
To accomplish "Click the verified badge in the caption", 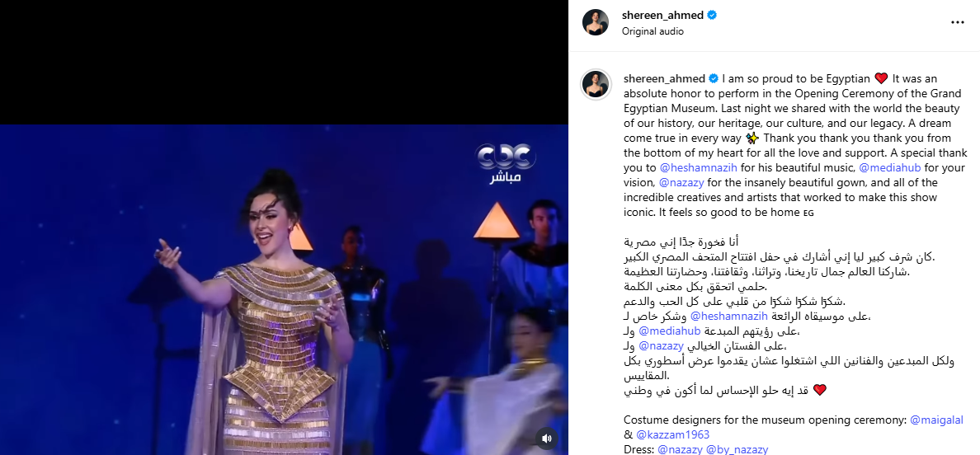I will (x=713, y=78).
